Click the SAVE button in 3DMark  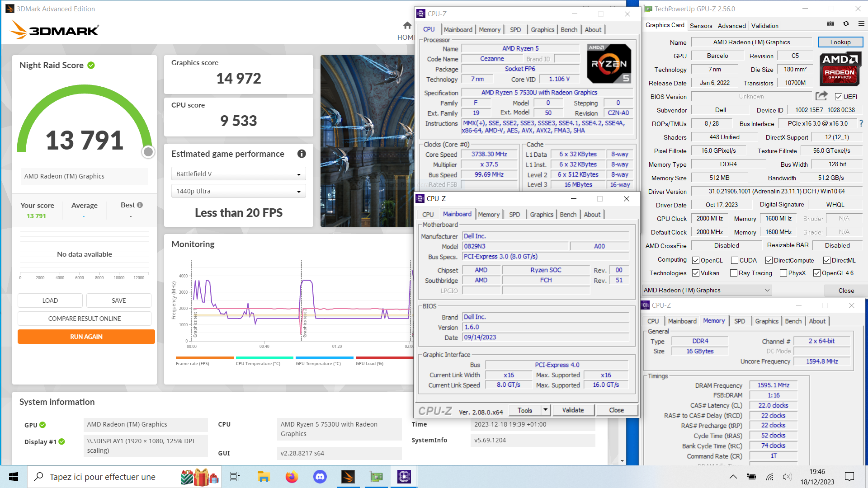point(119,300)
